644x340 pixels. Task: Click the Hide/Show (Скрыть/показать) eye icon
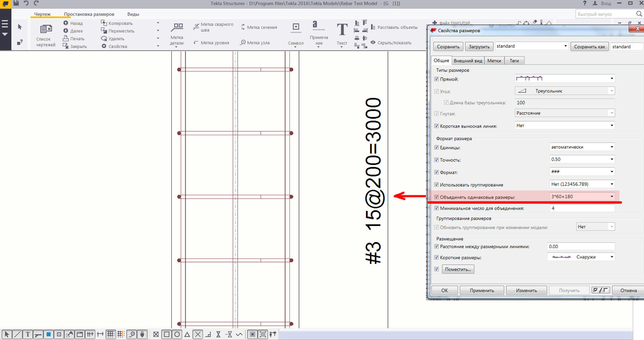point(373,43)
